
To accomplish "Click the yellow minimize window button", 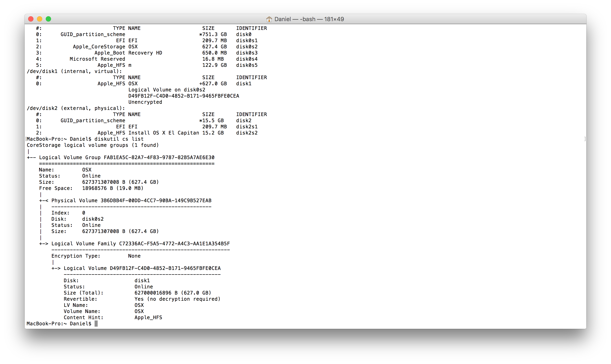I will 40,19.
